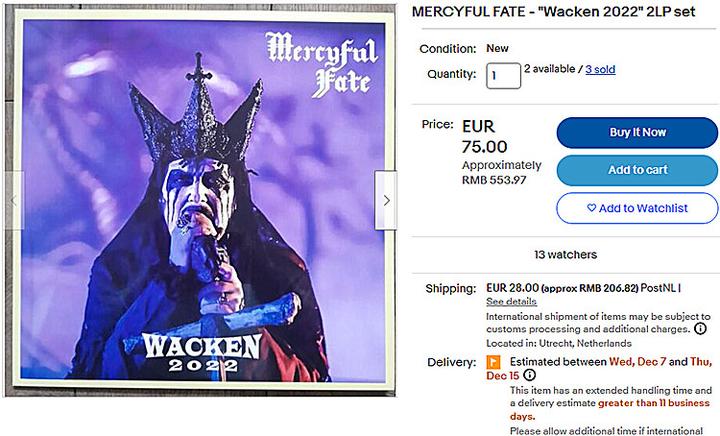Screen dimensions: 720x436
Task: Click the heart icon on Add to Watchlist
Action: pos(591,208)
